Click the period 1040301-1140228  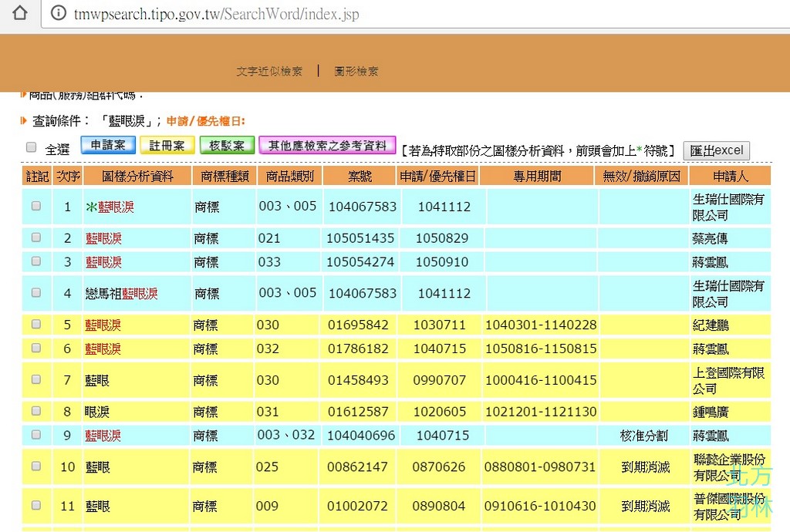(x=541, y=325)
